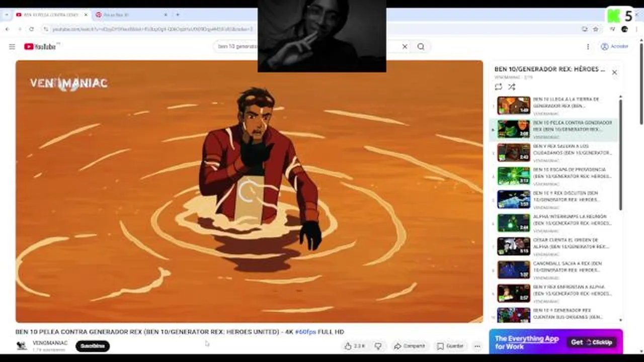The image size is (644, 362).
Task: Open browser profile avatar
Action: point(624,29)
